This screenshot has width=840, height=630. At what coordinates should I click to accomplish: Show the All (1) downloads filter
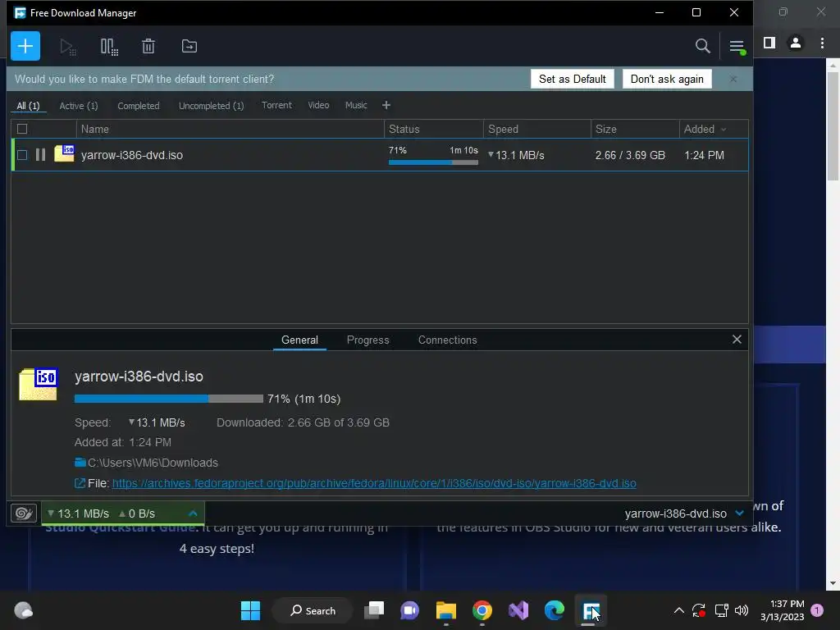29,106
